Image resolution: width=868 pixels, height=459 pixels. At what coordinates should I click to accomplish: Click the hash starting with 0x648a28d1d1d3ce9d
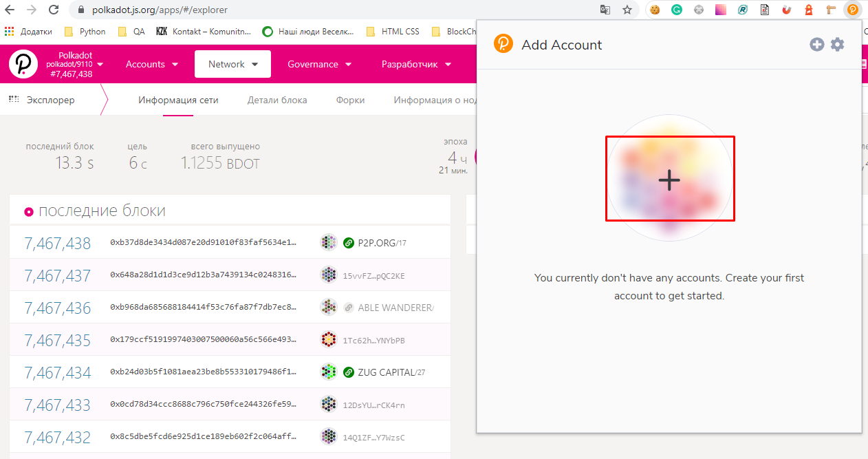click(x=204, y=275)
